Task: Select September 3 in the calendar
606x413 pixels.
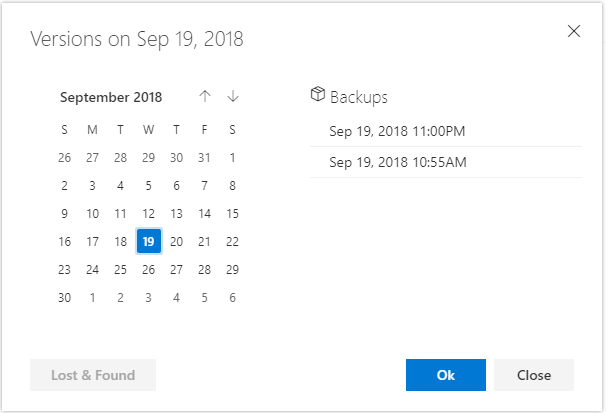Action: pos(92,185)
